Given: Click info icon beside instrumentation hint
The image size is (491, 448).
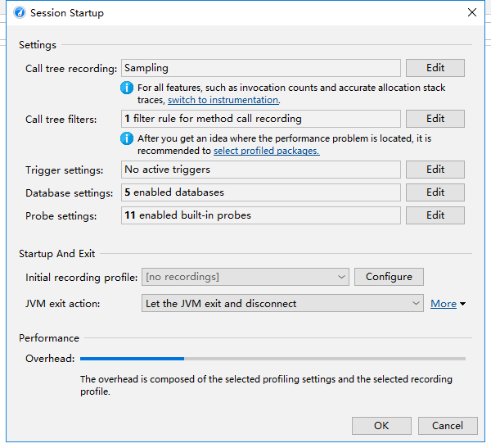Looking at the screenshot, I should click(127, 88).
